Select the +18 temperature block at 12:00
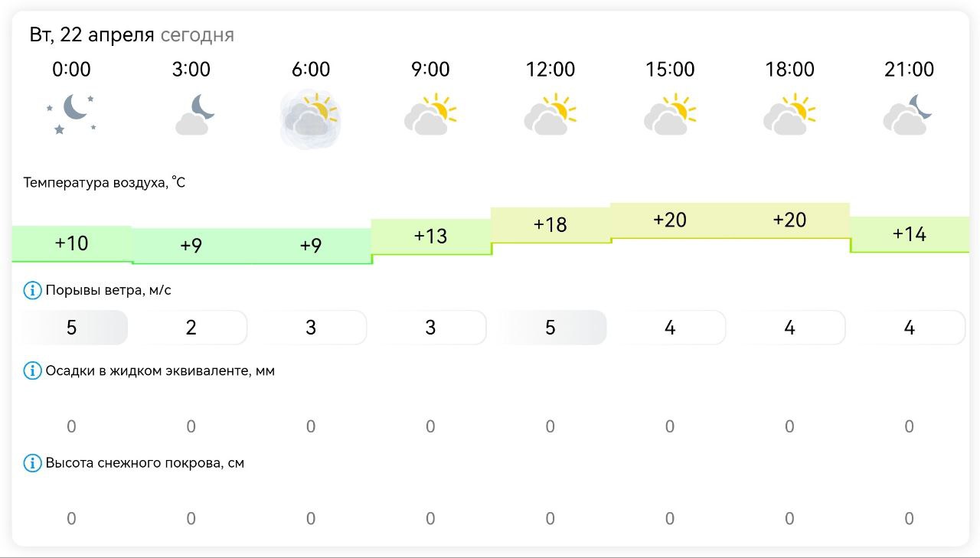 pos(550,225)
